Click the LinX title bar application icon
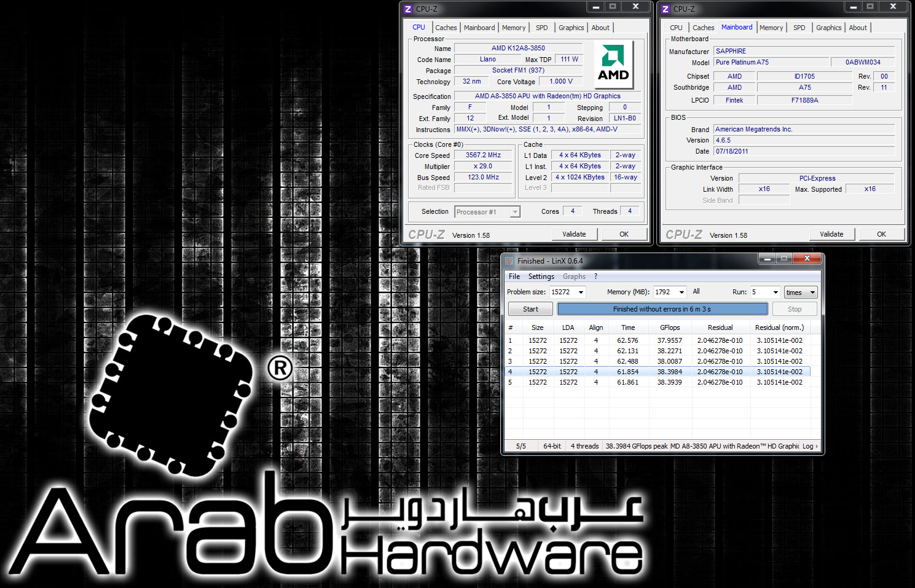 point(509,261)
